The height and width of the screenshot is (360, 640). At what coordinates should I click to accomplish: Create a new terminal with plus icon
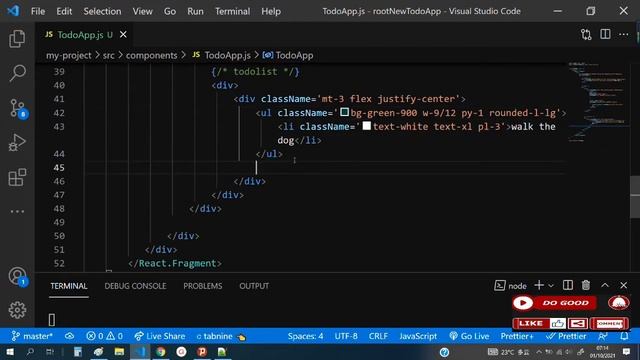point(539,285)
